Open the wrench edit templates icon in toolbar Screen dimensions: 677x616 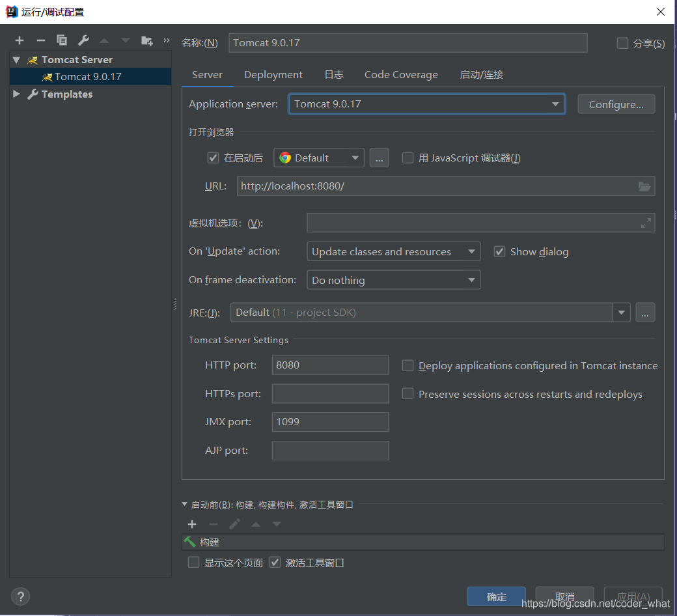[x=83, y=40]
